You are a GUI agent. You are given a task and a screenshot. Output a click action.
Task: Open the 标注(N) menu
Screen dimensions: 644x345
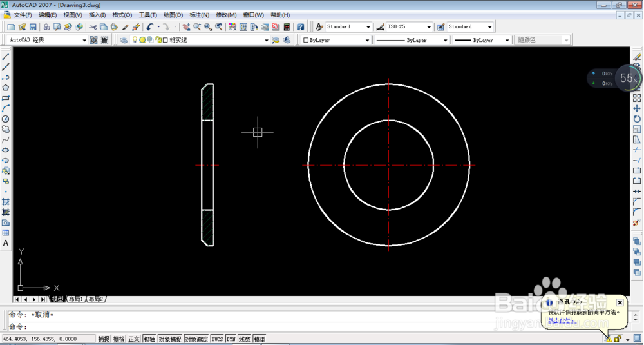[199, 15]
